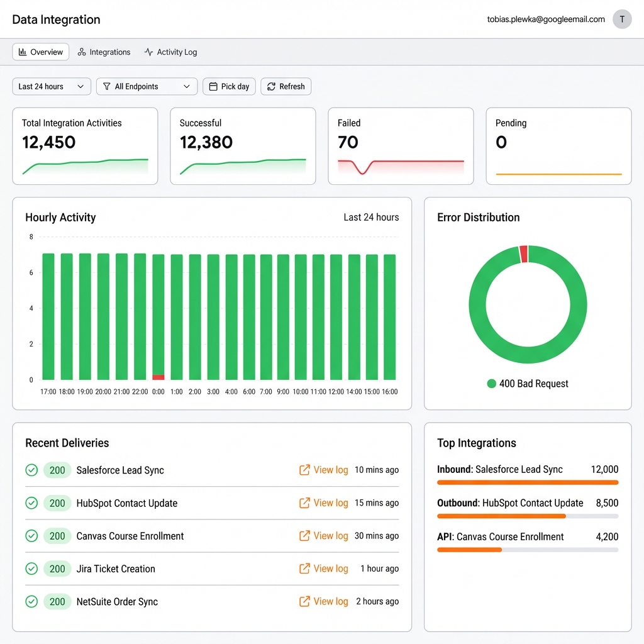Click the tobias.plewka@googleemail.com account email
Screen dimensions: 644x644
(x=546, y=19)
